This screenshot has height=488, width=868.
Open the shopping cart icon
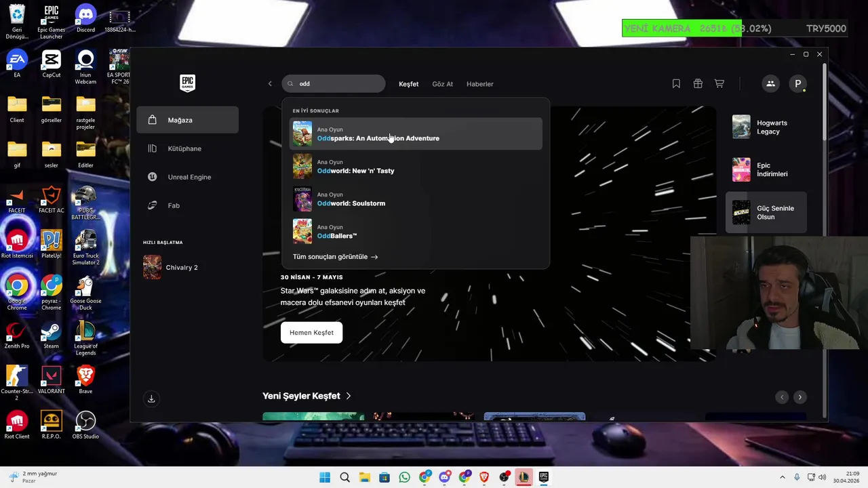pos(719,83)
